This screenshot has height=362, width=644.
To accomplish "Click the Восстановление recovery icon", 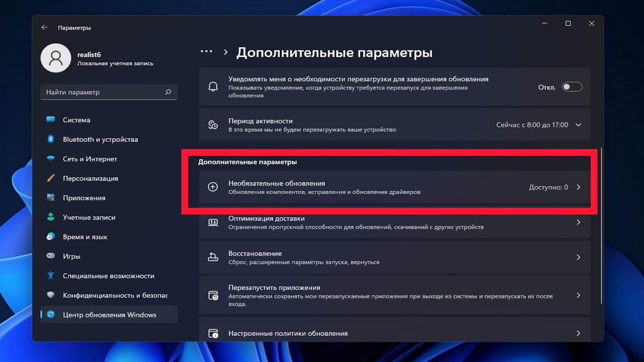I will coord(213,257).
